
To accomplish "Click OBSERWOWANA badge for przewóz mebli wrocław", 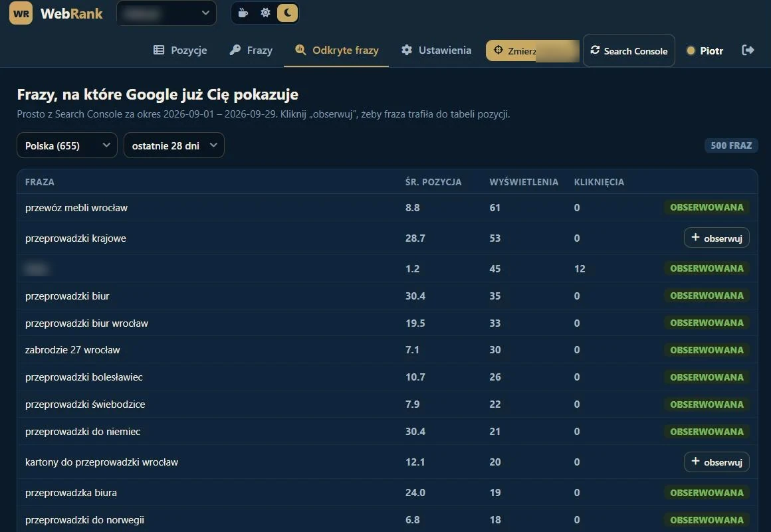I will coord(707,207).
